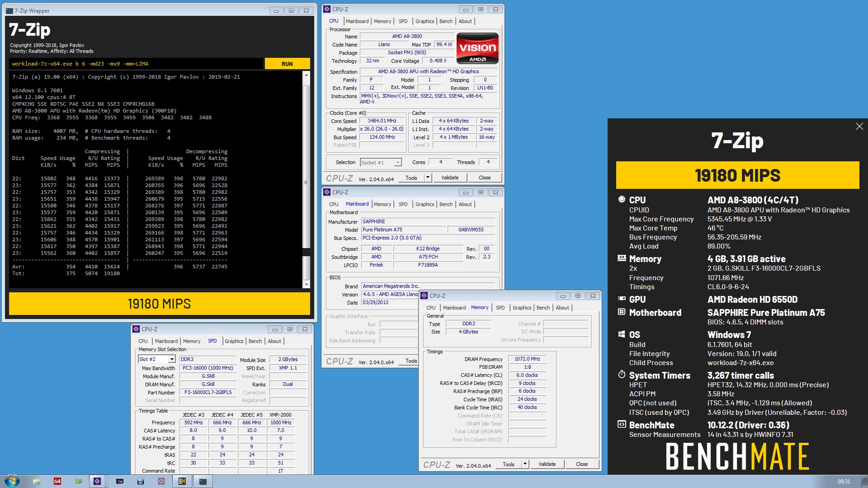Open the Socket #1 selection dropdown
868x488 pixels.
[381, 162]
